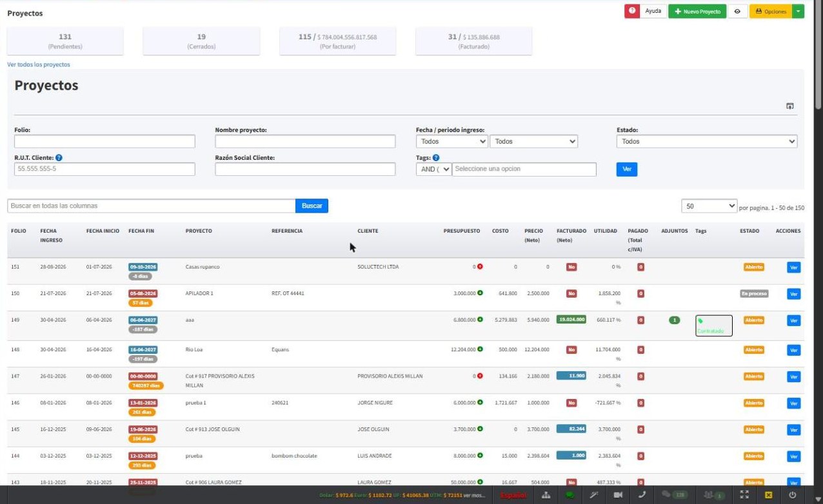Click the Español language label in bottom bar

coord(513,495)
